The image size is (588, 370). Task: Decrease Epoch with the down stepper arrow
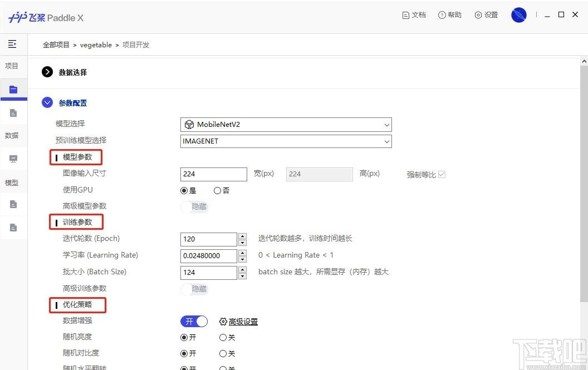[x=243, y=243]
